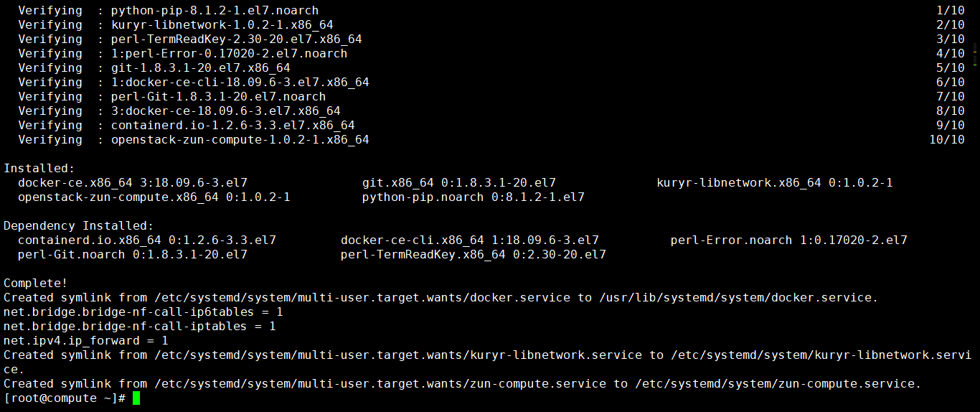Click the zun-compute.service symlink line
This screenshot has width=980, height=412.
(463, 384)
